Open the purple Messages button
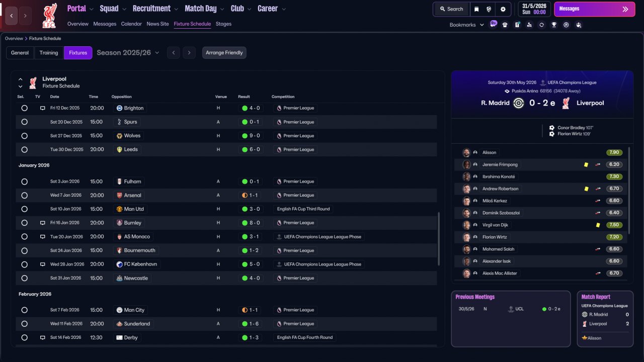Screen dimensions: 644x362 point(594,9)
